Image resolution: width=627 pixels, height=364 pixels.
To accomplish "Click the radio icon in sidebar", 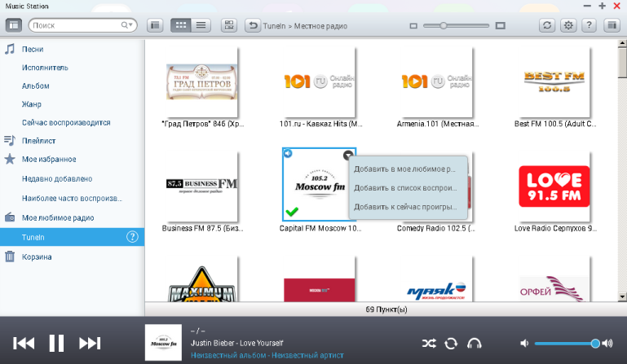I will pos(10,217).
